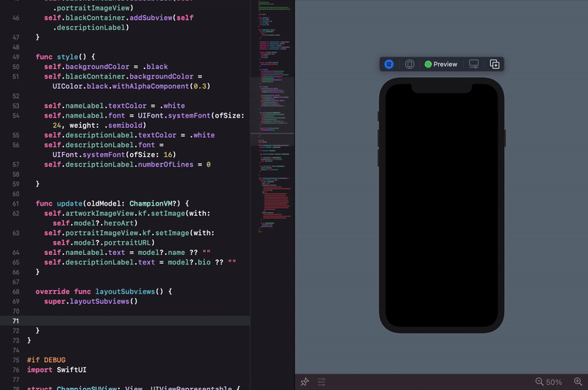
Task: Click the font size value '24'
Action: point(57,126)
